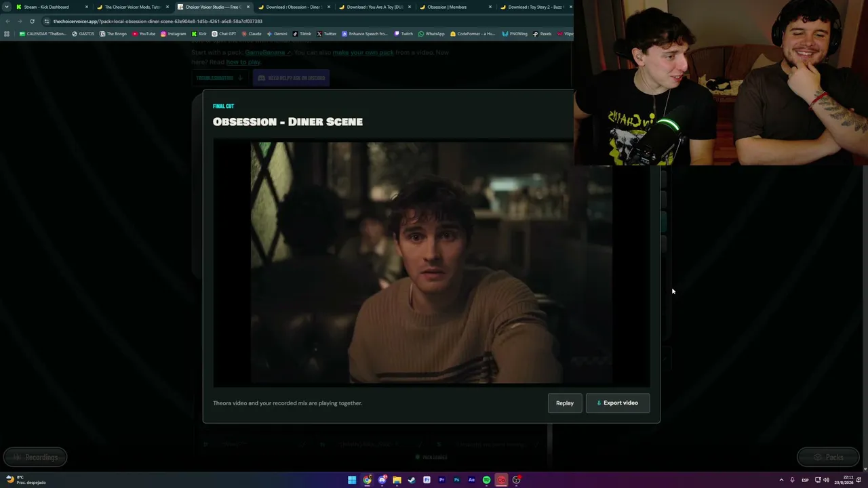Open the Windows Start menu
This screenshot has height=488, width=868.
pos(352,480)
